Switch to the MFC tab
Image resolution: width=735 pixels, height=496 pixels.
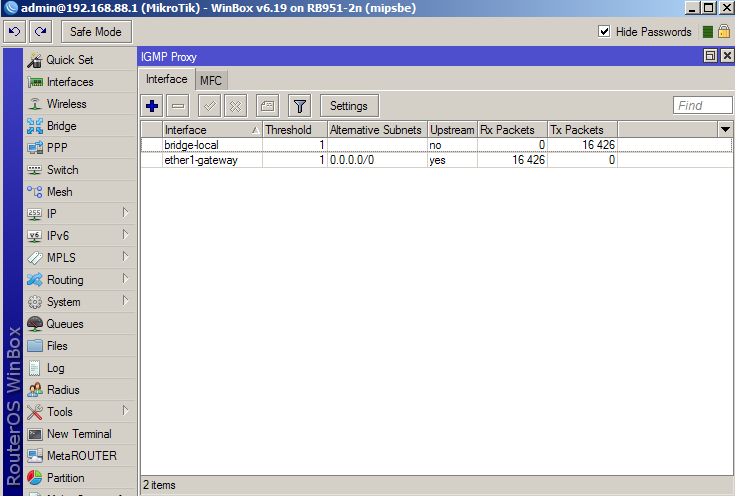pos(211,81)
